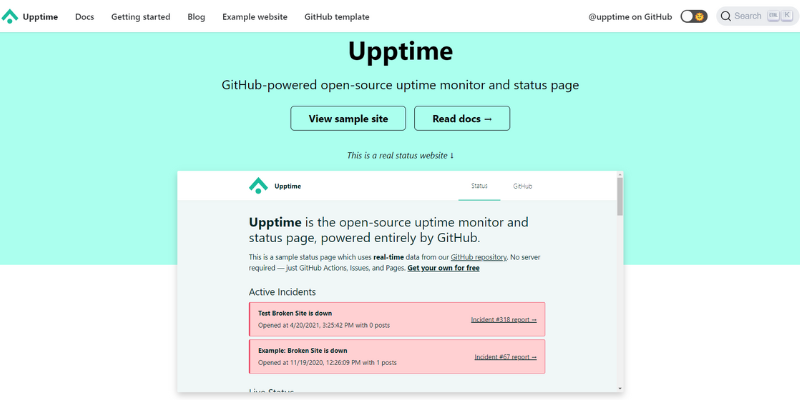The image size is (800, 400).
Task: Click Get your own for free link
Action: click(x=443, y=268)
